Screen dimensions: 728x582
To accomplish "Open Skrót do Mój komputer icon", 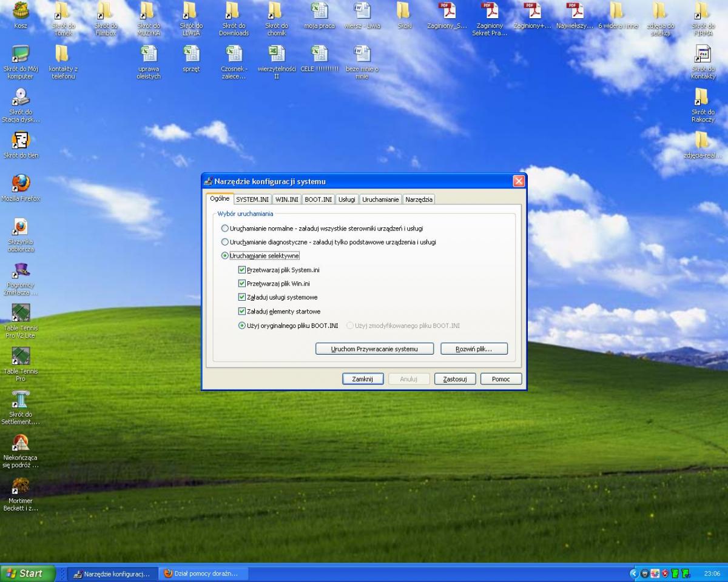I will [x=21, y=62].
